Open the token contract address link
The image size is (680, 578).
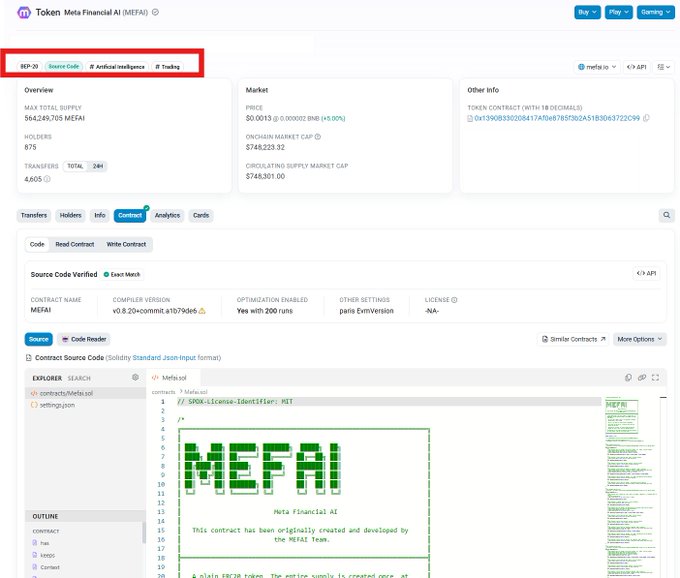coord(557,118)
